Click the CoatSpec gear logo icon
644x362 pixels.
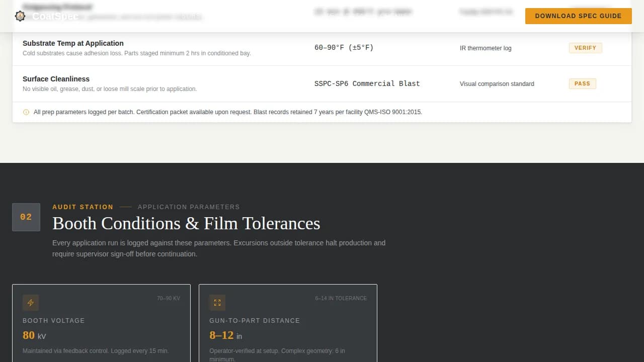[x=20, y=16]
